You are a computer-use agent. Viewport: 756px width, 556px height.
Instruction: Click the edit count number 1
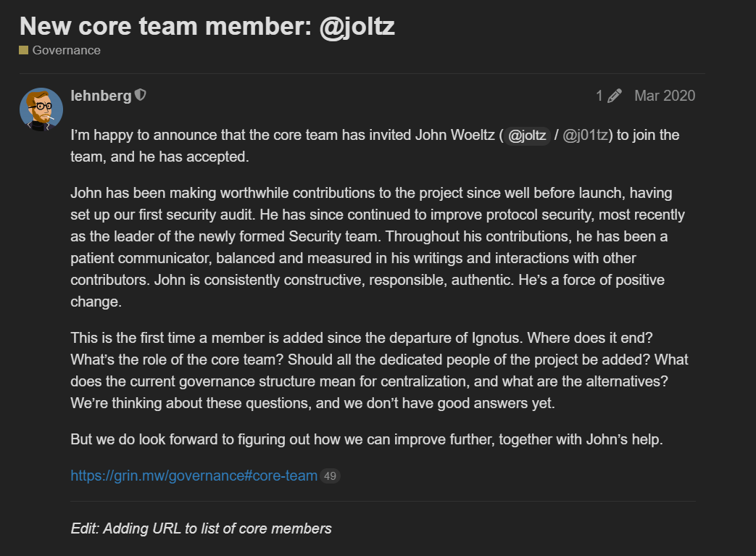point(599,96)
